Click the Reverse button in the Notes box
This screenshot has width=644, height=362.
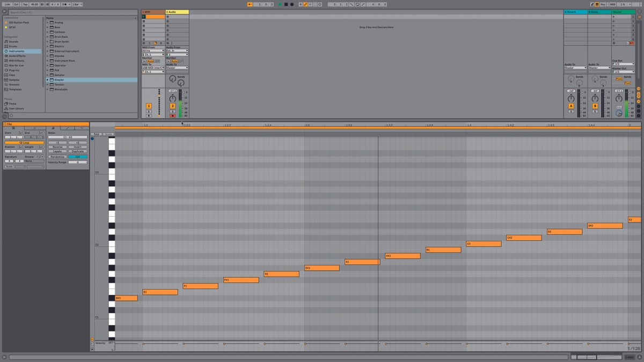coord(57,147)
